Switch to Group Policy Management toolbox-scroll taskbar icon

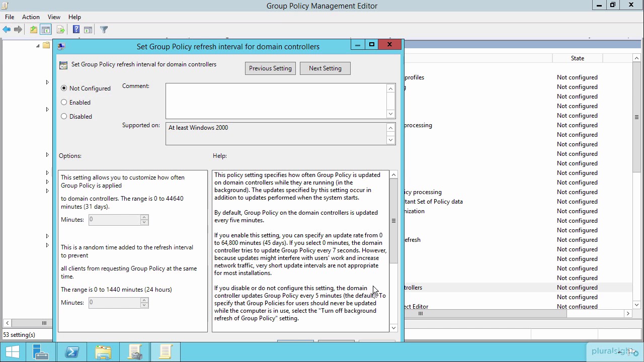click(x=134, y=352)
